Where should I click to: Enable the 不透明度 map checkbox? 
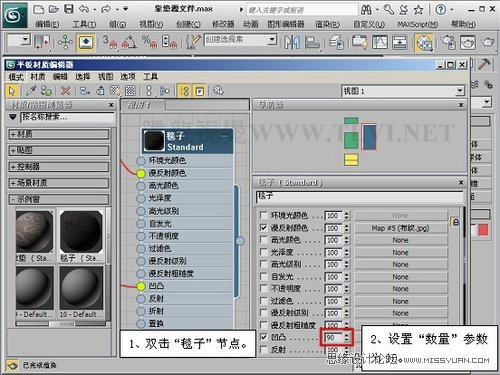[264, 288]
